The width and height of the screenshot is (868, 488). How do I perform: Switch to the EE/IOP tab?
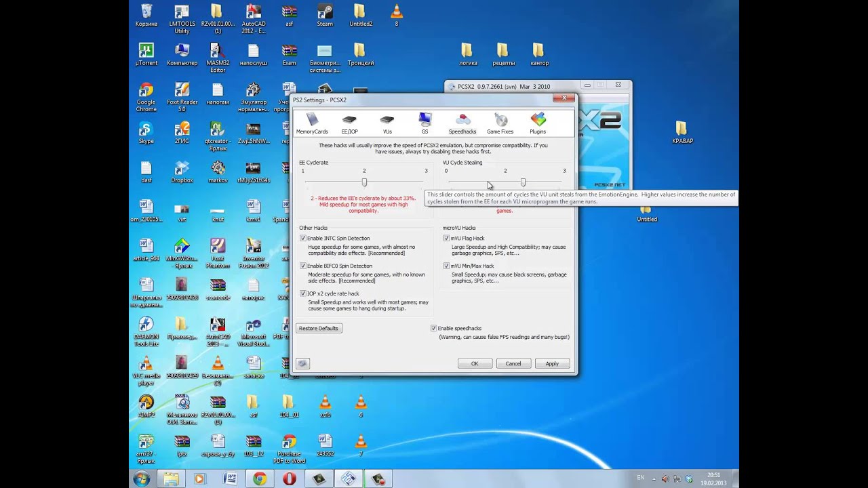point(349,123)
